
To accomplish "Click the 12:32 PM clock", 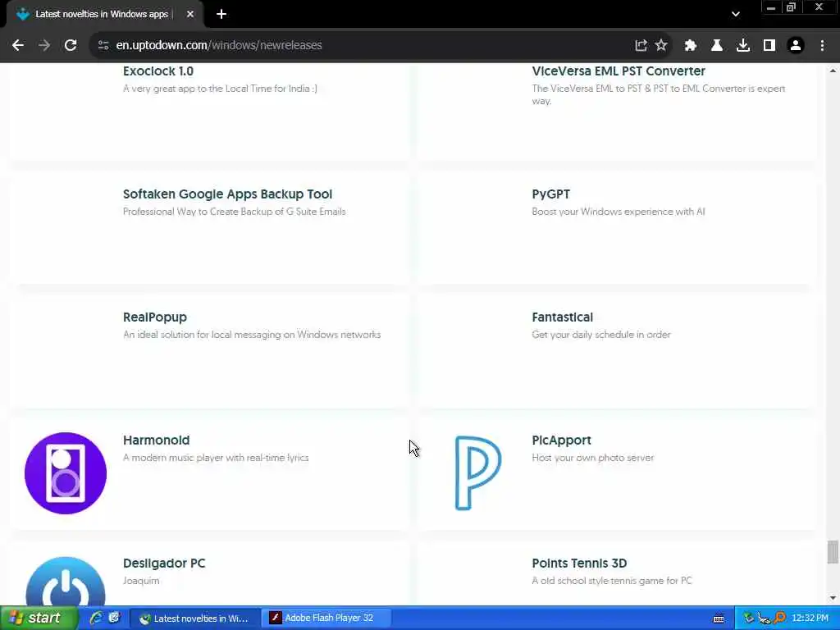I will [810, 619].
